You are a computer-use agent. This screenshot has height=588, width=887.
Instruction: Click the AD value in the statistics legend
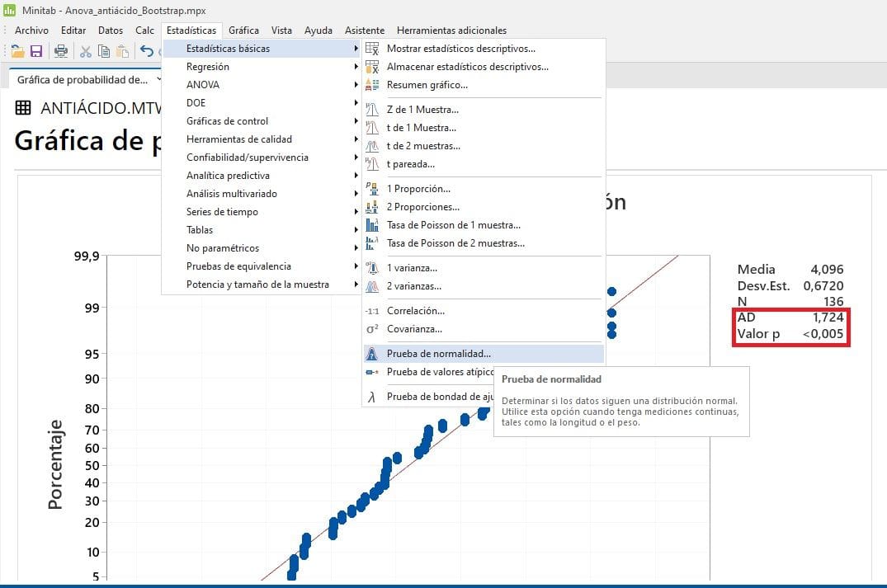[826, 318]
